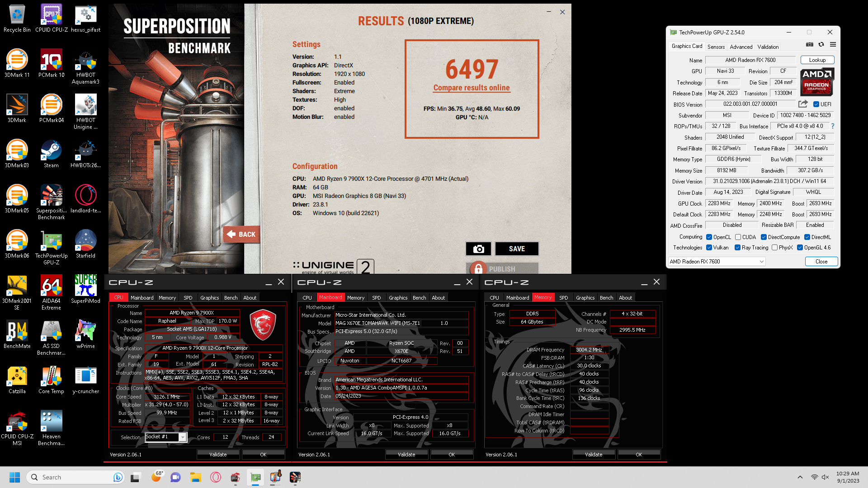Click OK in first CPU-Z window
Image resolution: width=868 pixels, height=488 pixels.
(x=263, y=455)
